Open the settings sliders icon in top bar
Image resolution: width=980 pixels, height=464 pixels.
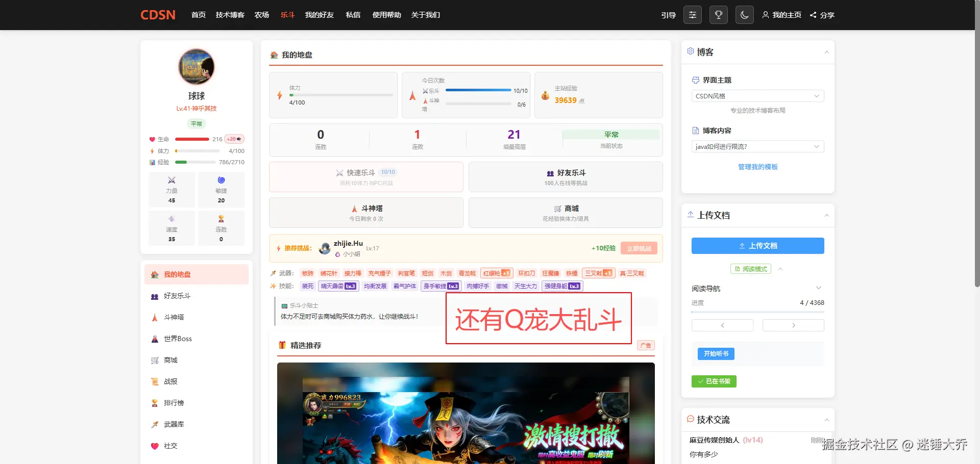693,15
